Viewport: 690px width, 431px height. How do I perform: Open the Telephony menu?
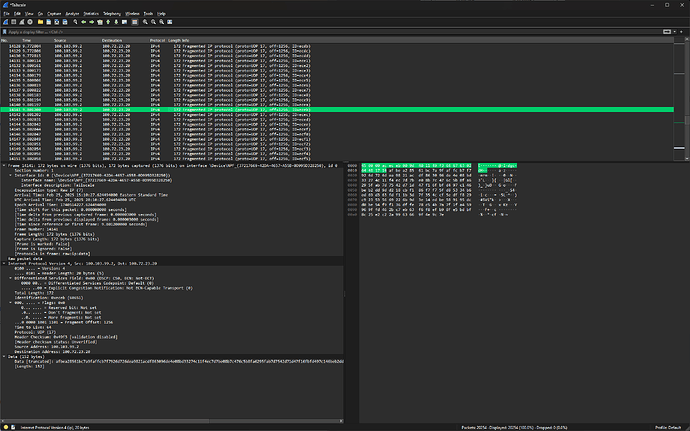112,14
